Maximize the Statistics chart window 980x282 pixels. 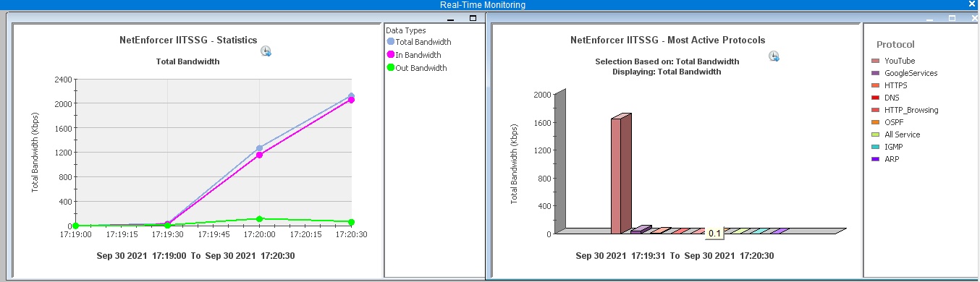pos(473,19)
